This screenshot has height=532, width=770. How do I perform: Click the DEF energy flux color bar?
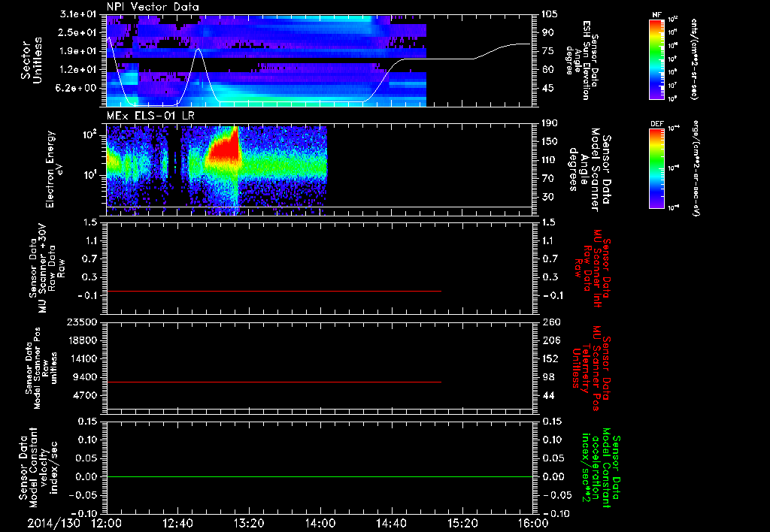click(x=656, y=168)
